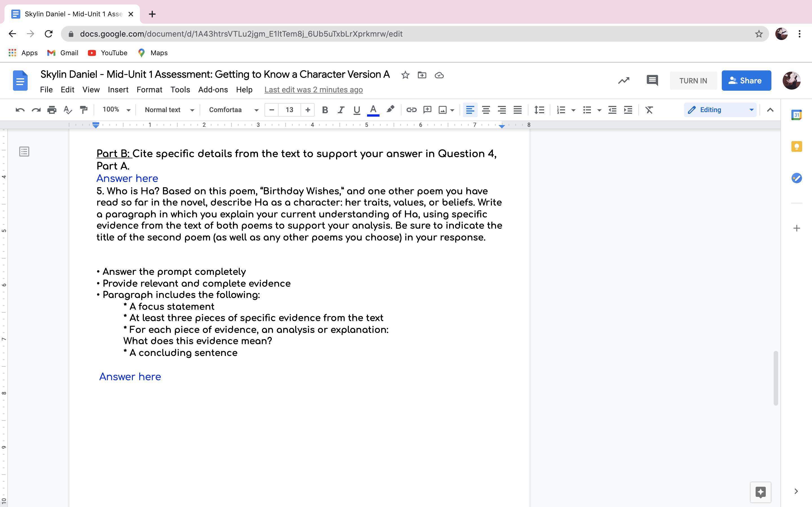Open Google Keep in the side panel
This screenshot has width=812, height=507.
[796, 146]
